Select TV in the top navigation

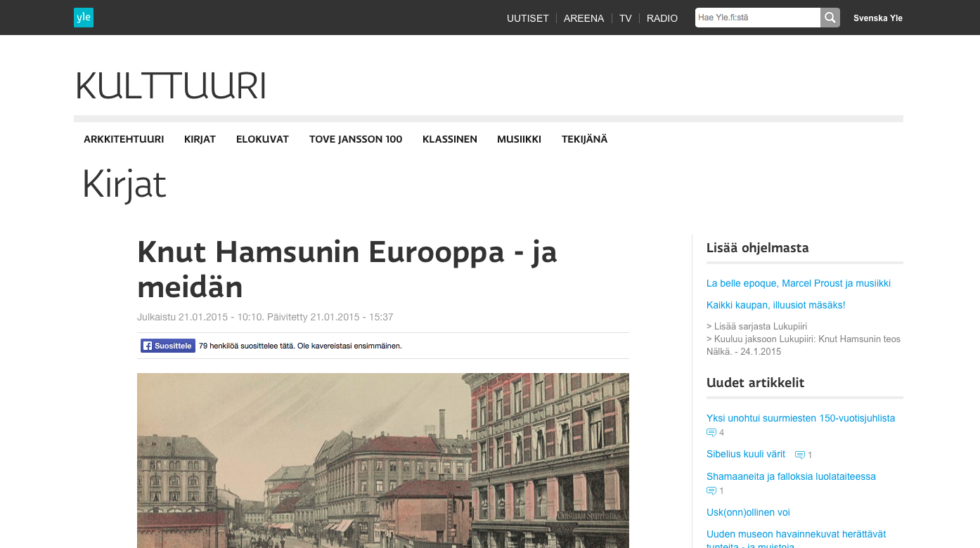click(625, 18)
